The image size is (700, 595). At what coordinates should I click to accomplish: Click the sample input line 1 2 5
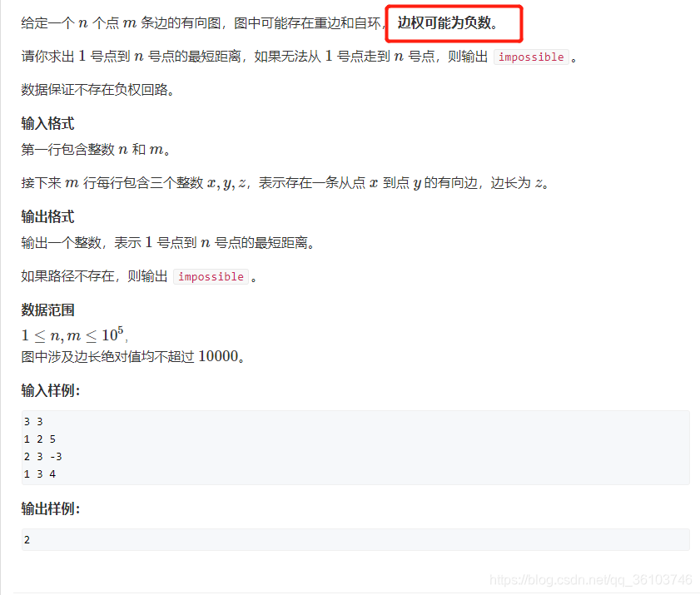point(40,439)
